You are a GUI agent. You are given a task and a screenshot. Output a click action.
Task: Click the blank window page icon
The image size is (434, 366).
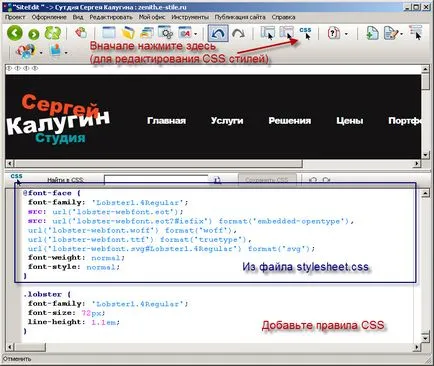coord(109,33)
